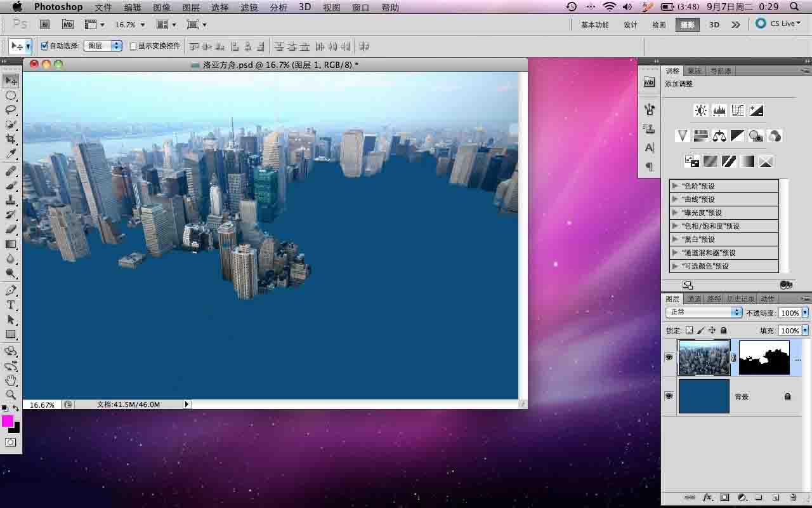This screenshot has height=508, width=812.
Task: Add a Black & White adjustment
Action: tap(738, 136)
